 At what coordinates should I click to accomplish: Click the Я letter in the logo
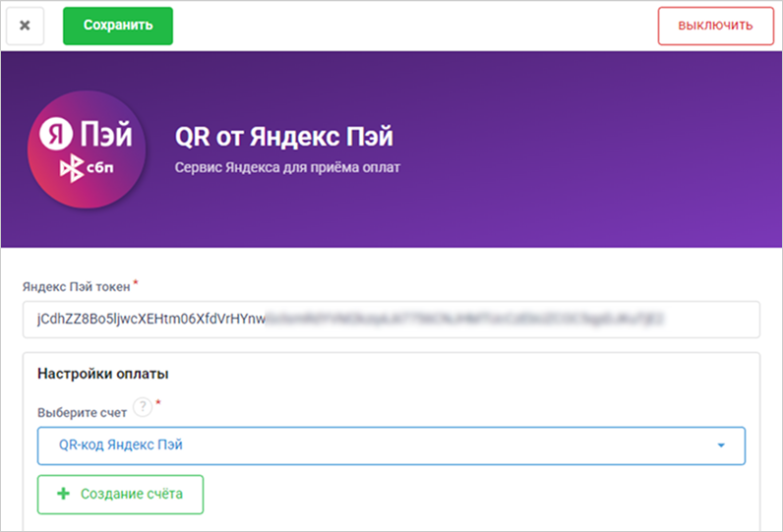(56, 135)
